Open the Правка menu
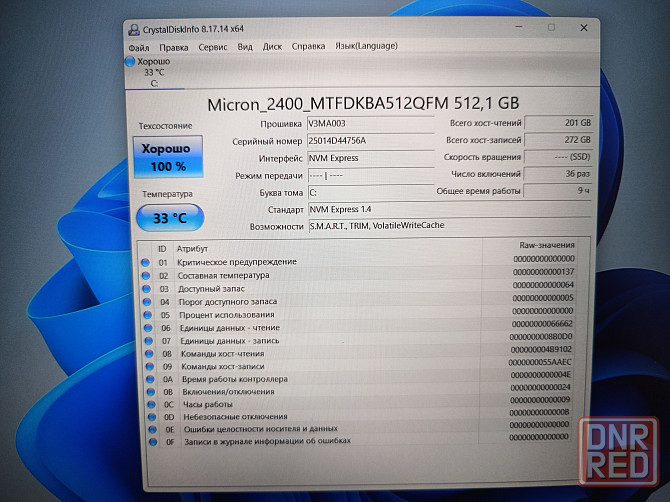The height and width of the screenshot is (502, 670). pyautogui.click(x=173, y=47)
